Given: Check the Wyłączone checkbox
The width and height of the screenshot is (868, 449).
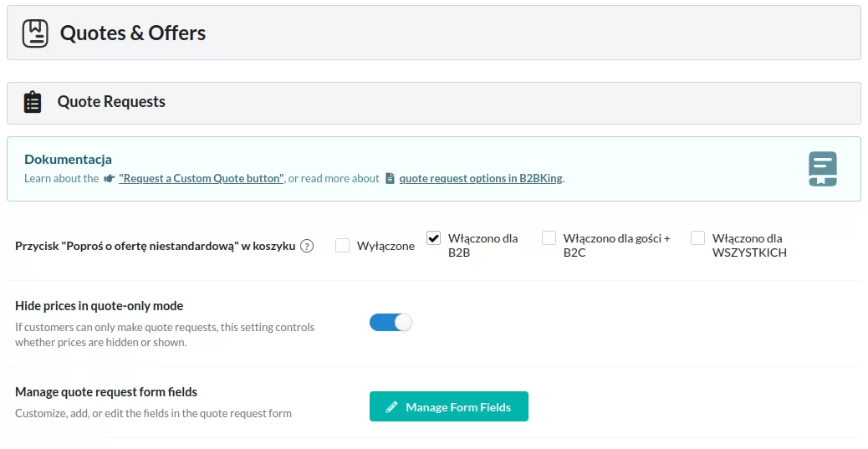Looking at the screenshot, I should pyautogui.click(x=342, y=246).
